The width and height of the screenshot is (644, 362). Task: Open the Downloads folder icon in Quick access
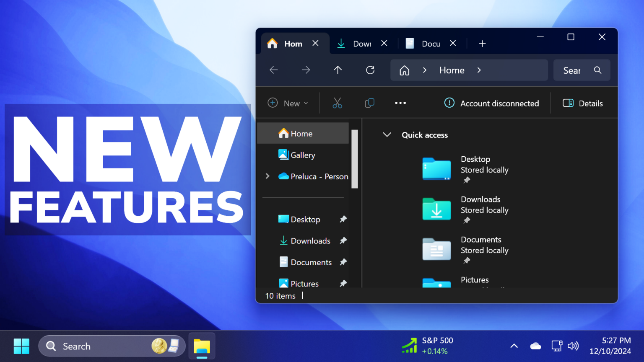[436, 209]
